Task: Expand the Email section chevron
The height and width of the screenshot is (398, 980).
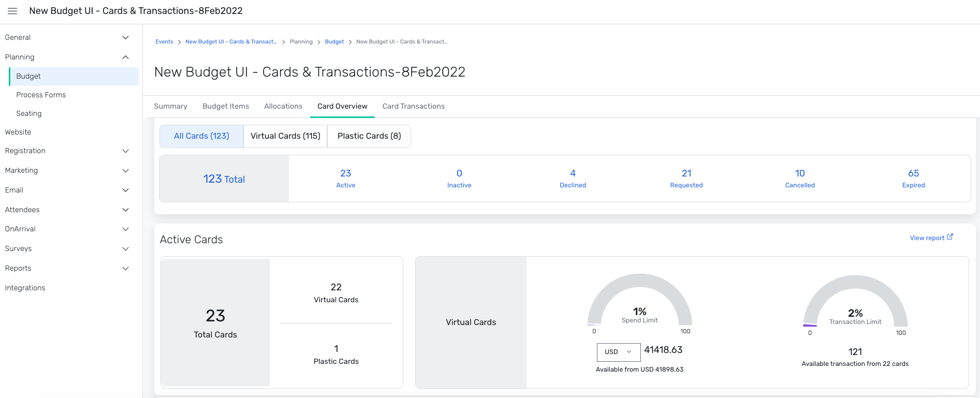Action: tap(125, 190)
